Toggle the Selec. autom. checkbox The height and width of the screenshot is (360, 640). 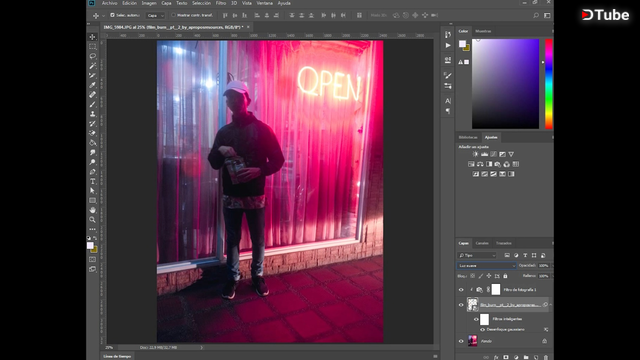[112, 15]
